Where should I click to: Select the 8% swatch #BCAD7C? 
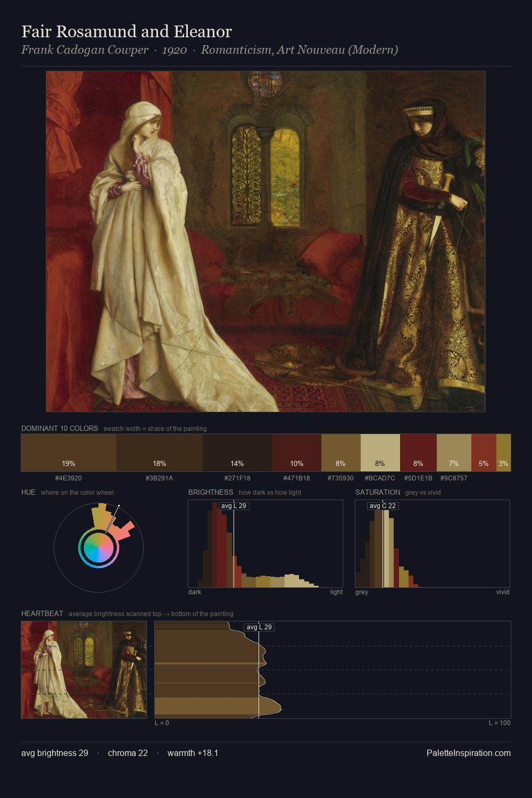380,453
